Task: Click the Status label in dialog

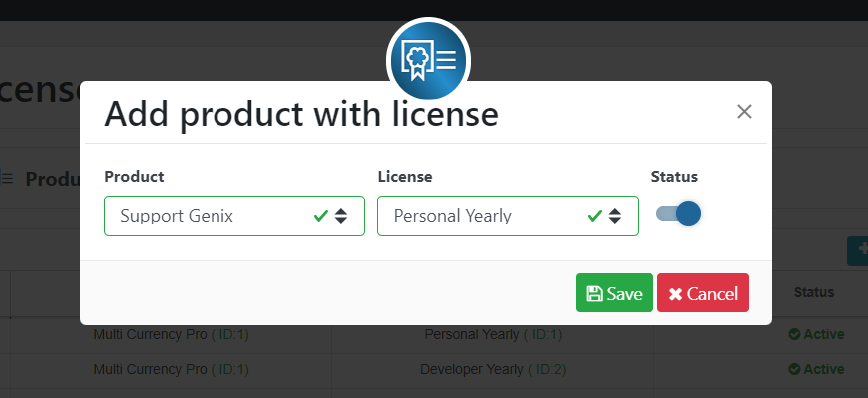Action: (x=674, y=176)
